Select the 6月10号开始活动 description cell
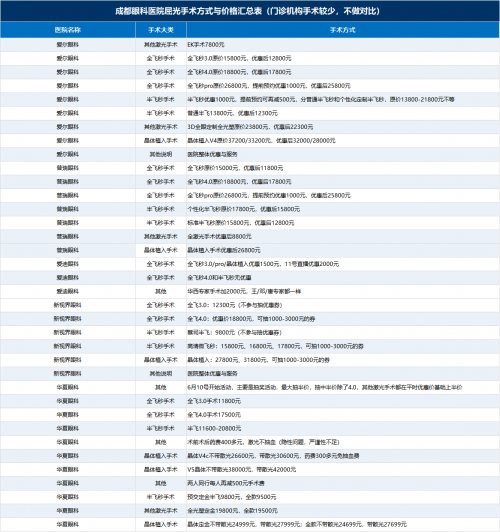The width and height of the screenshot is (500, 532). coord(343,387)
